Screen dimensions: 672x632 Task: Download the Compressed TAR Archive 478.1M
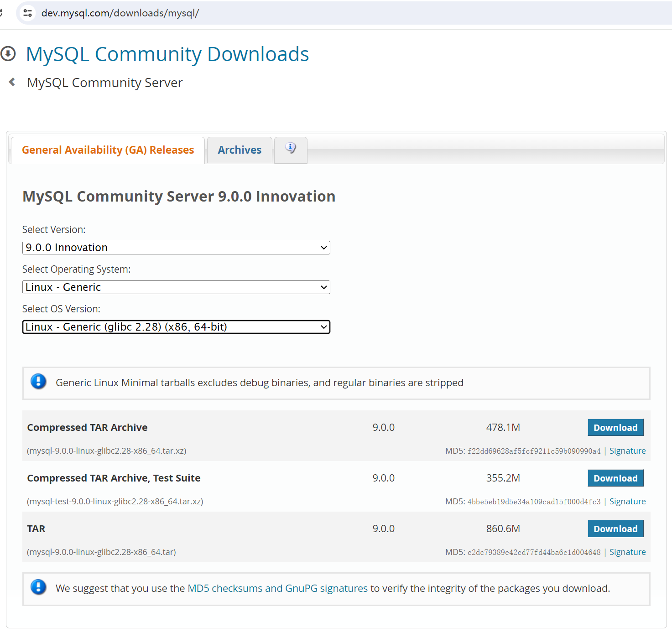[615, 428]
